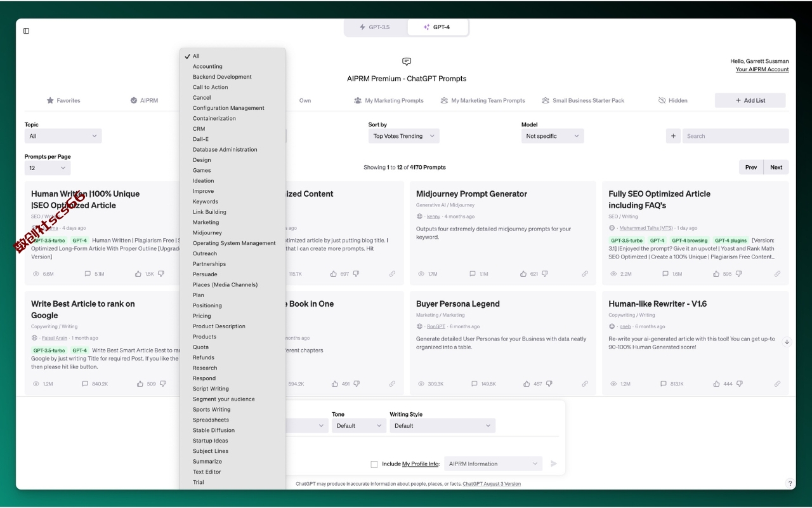Switch to the GPT-4 model tab
812x508 pixels.
[x=437, y=27]
